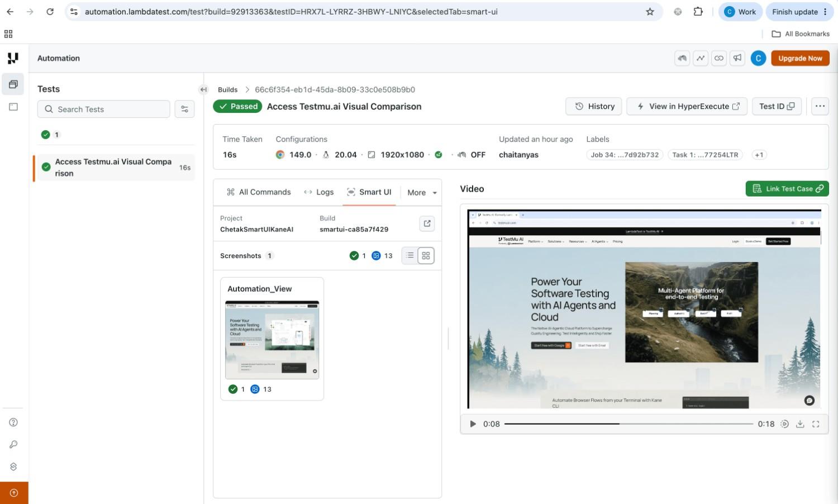Click the chaitanyas username text
Image resolution: width=838 pixels, height=504 pixels.
(518, 155)
